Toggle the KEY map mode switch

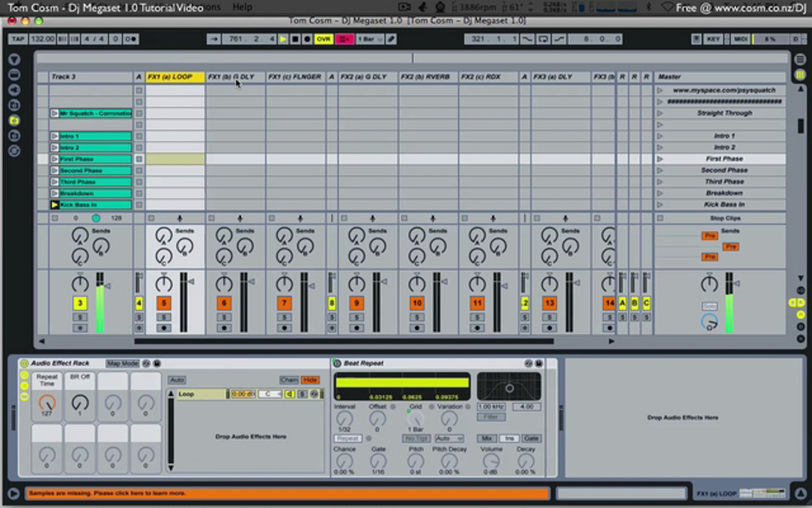713,39
